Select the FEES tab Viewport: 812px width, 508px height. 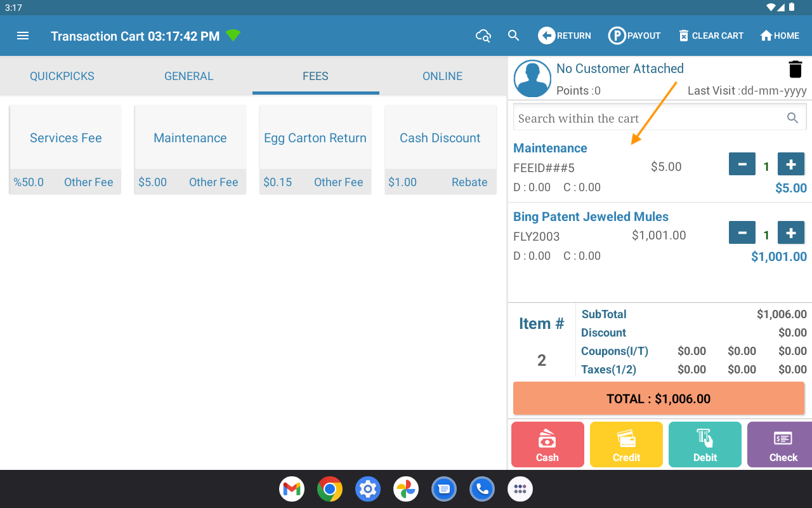(315, 76)
